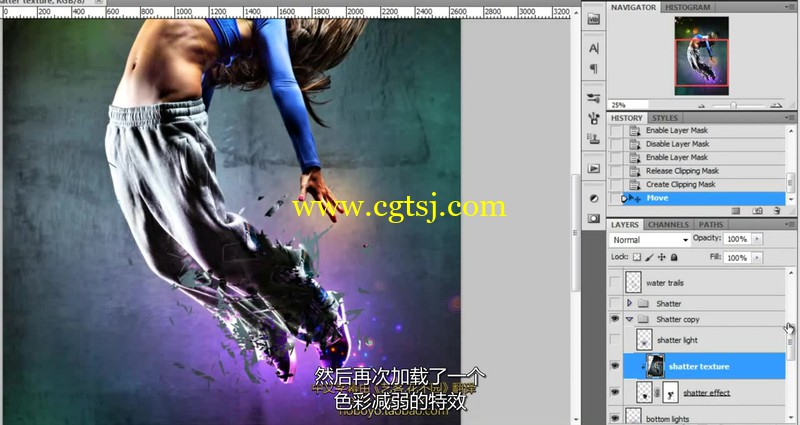The height and width of the screenshot is (425, 800).
Task: Select the upper Enable Layer Mask state
Action: [x=704, y=131]
